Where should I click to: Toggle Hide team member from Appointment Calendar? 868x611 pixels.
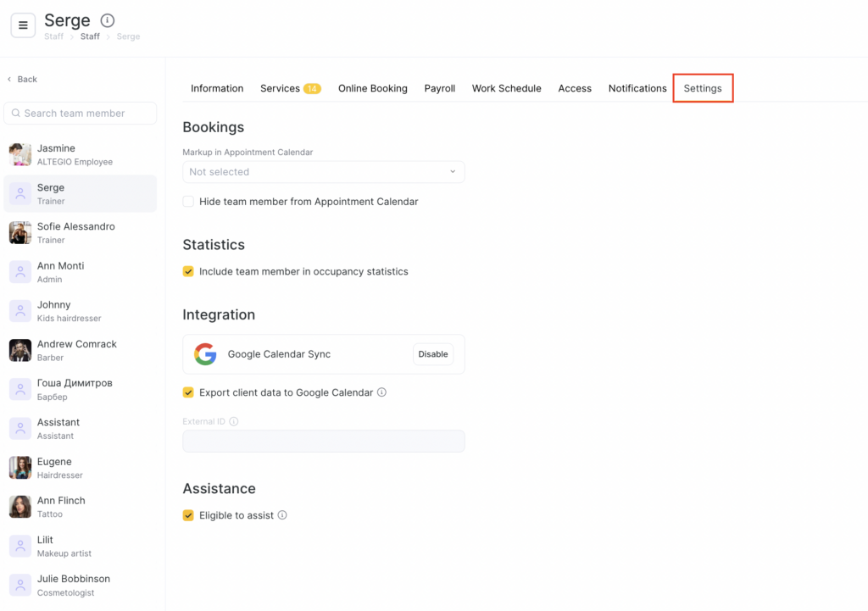tap(188, 202)
